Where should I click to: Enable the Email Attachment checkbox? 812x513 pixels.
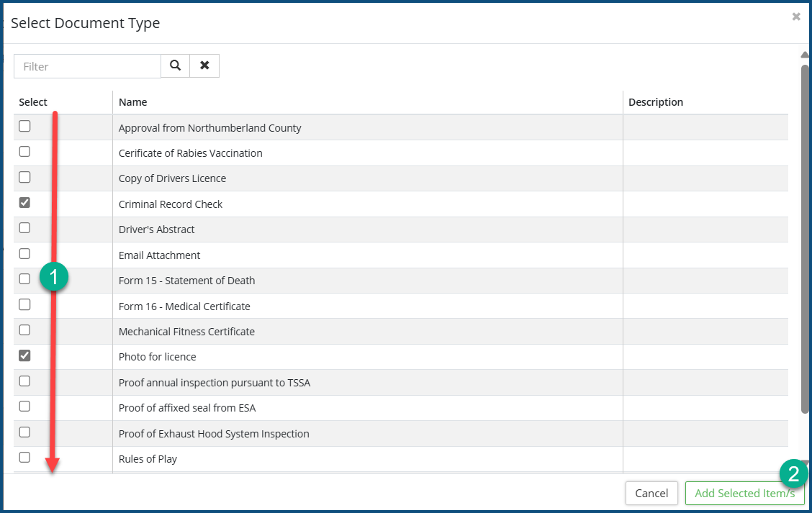pyautogui.click(x=24, y=253)
